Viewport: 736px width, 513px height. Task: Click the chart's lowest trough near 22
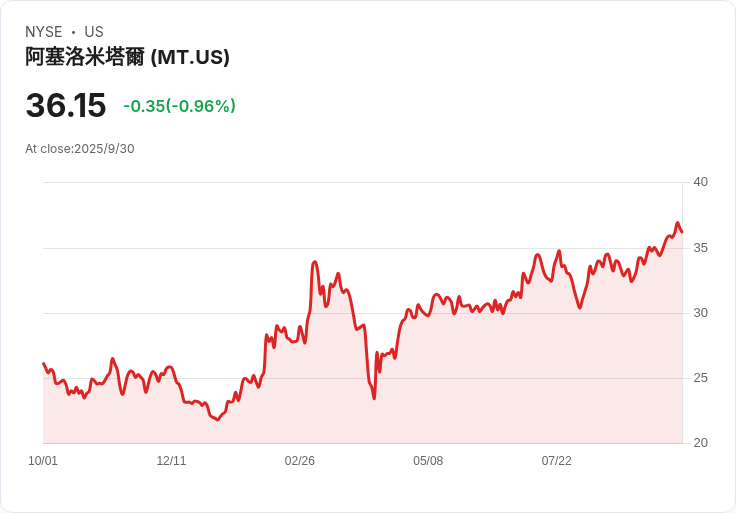tap(217, 419)
